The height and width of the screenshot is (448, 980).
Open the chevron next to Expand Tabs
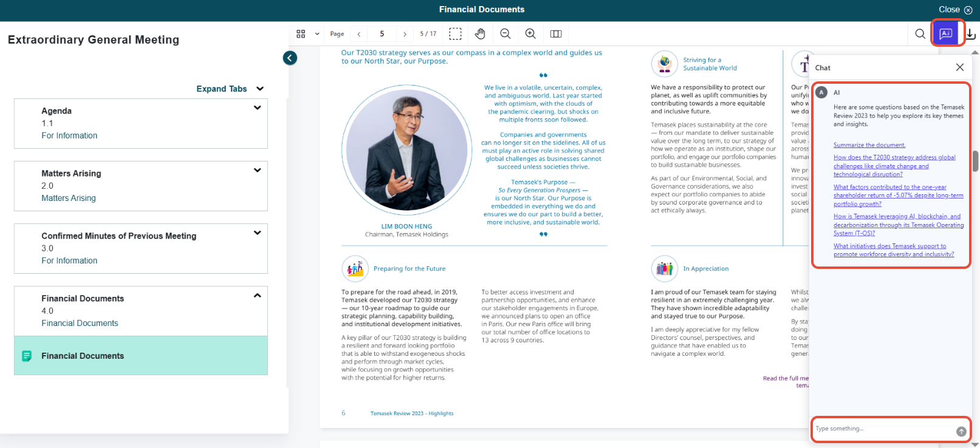pos(260,89)
